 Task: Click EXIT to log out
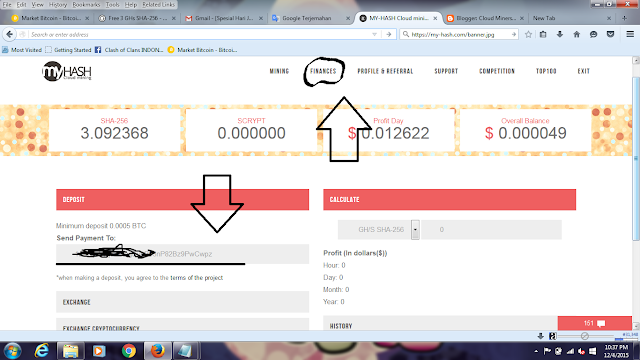point(584,71)
